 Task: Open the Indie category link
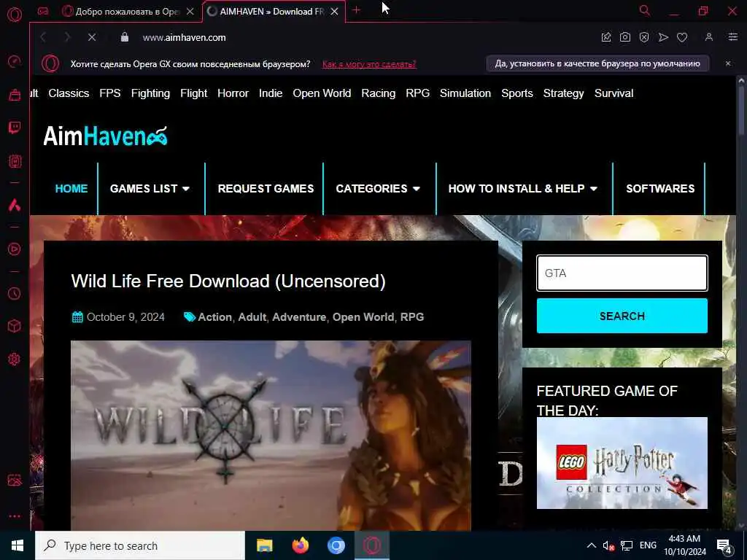click(x=271, y=93)
